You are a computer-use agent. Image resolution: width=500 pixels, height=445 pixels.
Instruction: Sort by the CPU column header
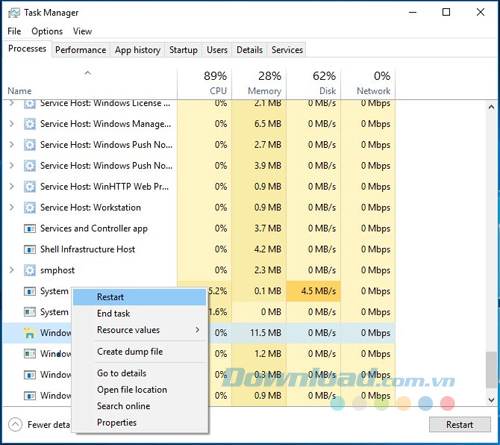coord(205,83)
